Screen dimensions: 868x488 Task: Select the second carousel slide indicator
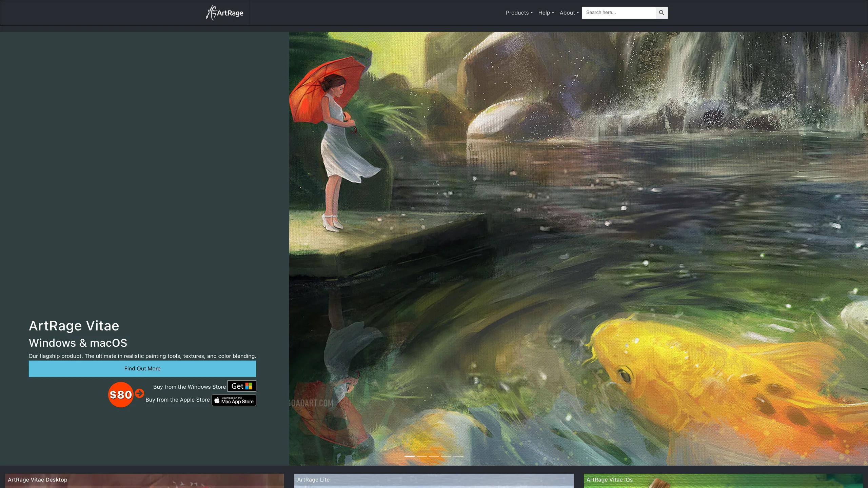[422, 456]
